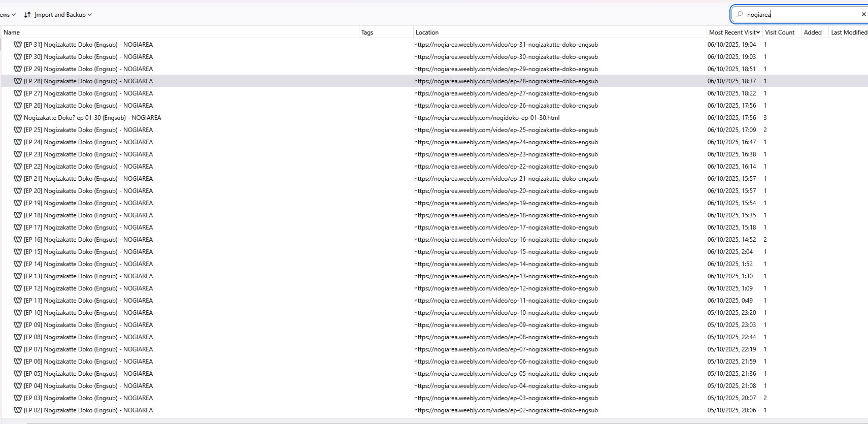This screenshot has height=424, width=868.
Task: Click the ep-31-nogizakatte-doko-engsub URL
Action: [506, 45]
